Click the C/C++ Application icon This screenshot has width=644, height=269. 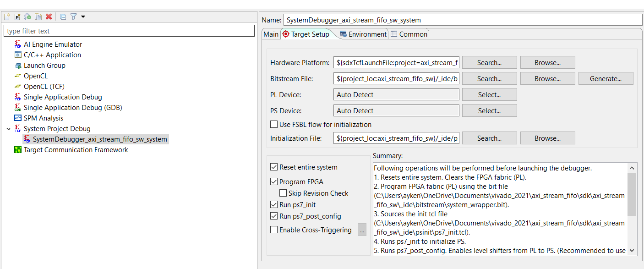click(x=18, y=55)
